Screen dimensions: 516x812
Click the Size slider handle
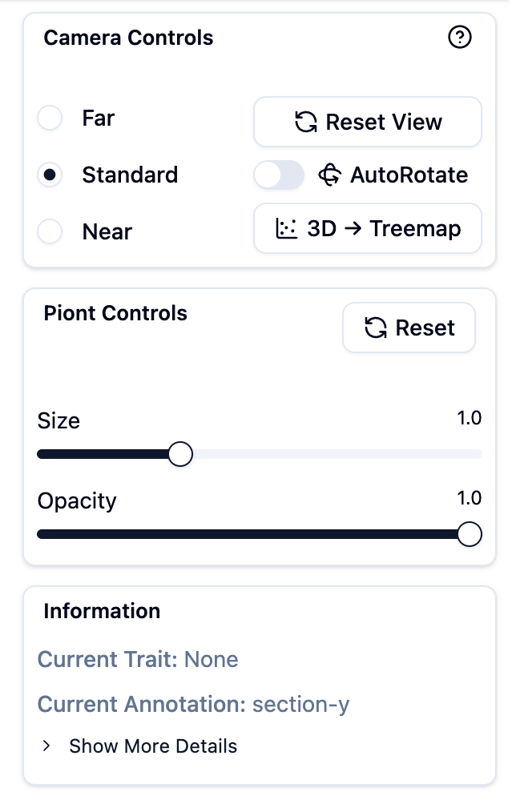180,453
